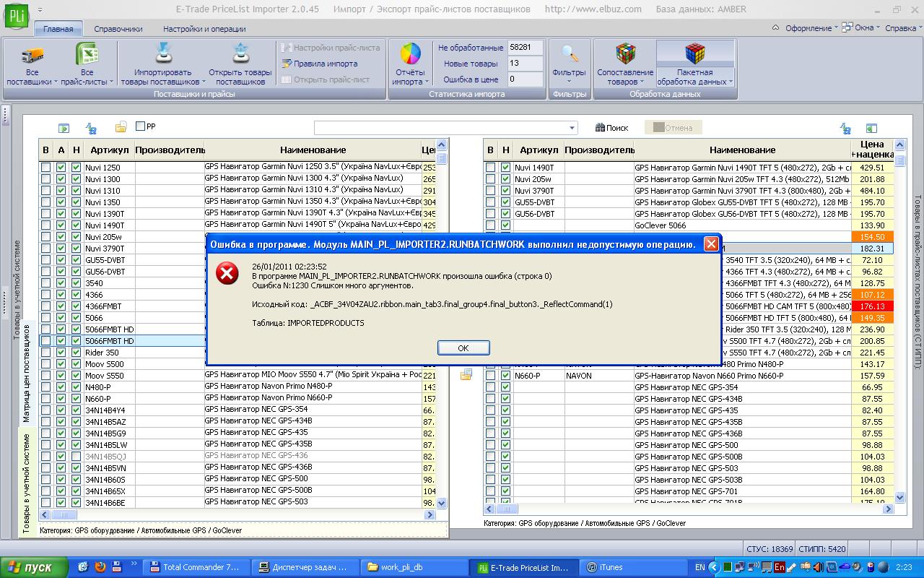The height and width of the screenshot is (578, 924).
Task: Expand the Окна dropdown menu
Action: coord(862,28)
